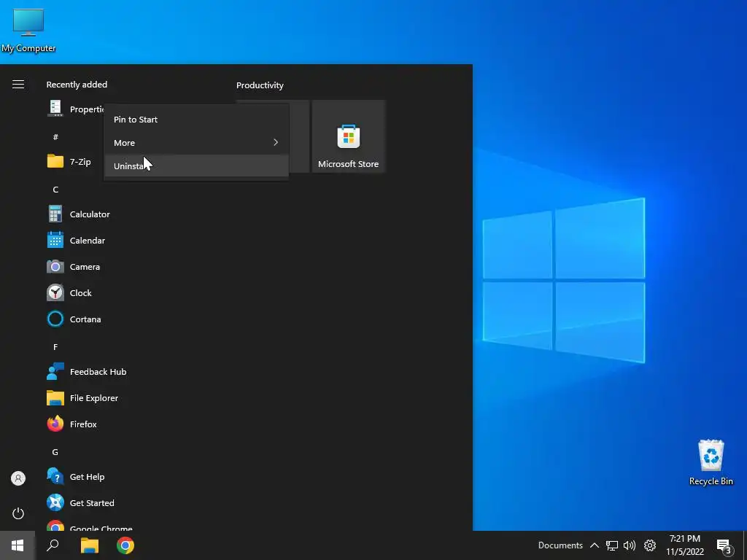Choose Pin to Start in context menu
Viewport: 747px width, 560px height.
[x=196, y=119]
